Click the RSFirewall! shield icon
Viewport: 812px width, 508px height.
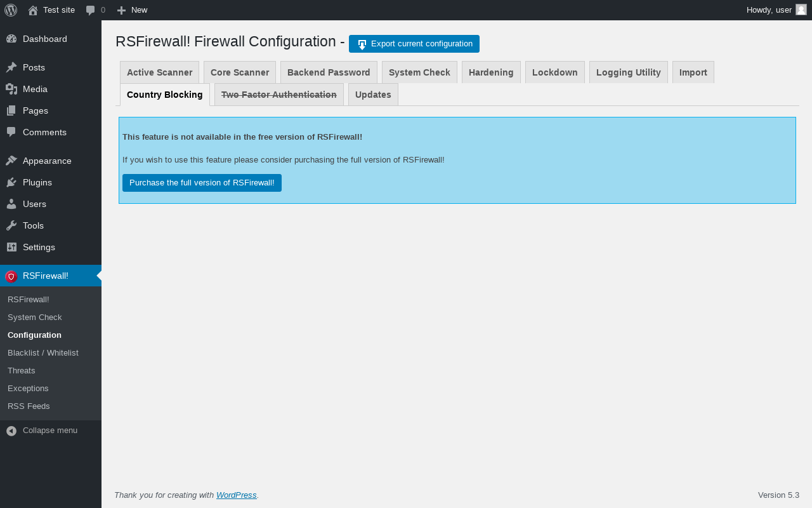[11, 276]
